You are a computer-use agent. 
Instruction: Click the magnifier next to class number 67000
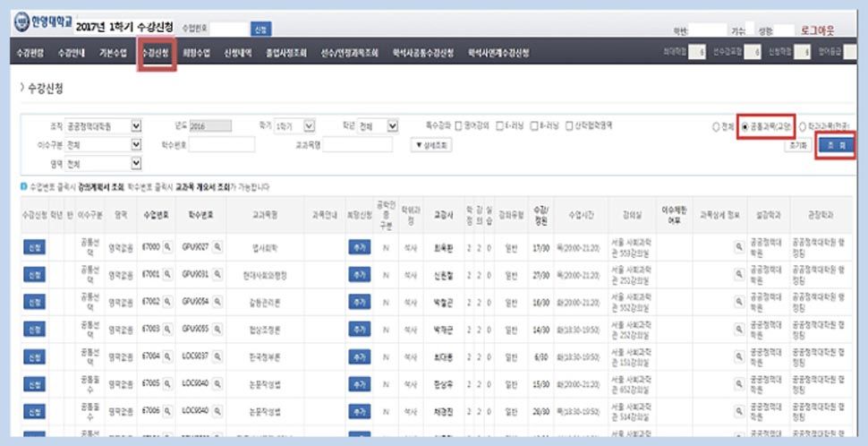click(x=169, y=246)
